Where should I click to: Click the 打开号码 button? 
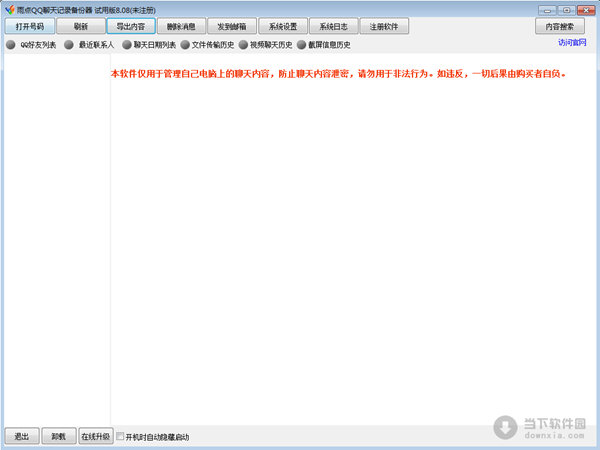coord(29,27)
